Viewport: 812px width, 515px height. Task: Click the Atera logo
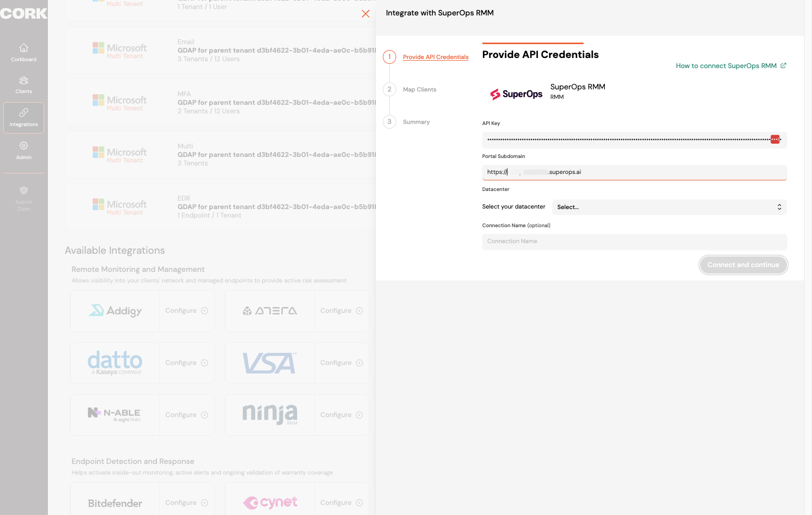coord(270,311)
